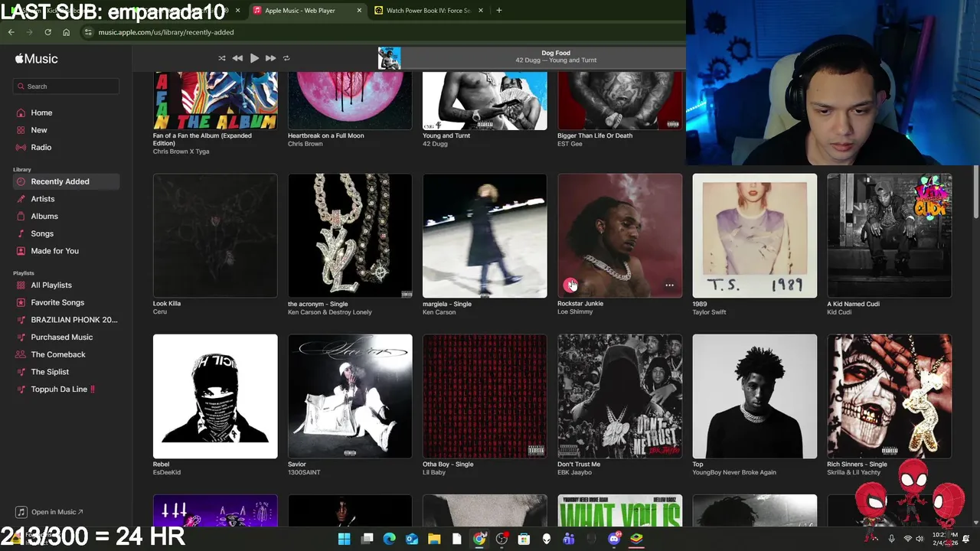The image size is (980, 551).
Task: Open Rich Sinners single cover
Action: click(x=890, y=396)
